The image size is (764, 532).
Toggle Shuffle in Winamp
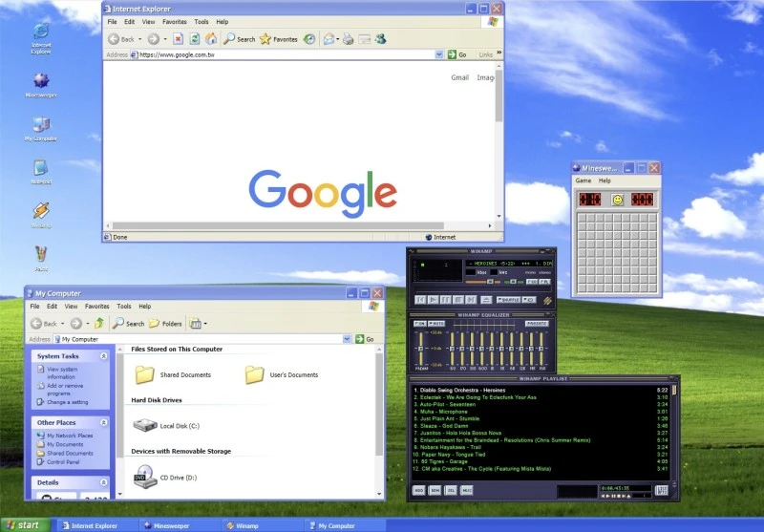508,300
